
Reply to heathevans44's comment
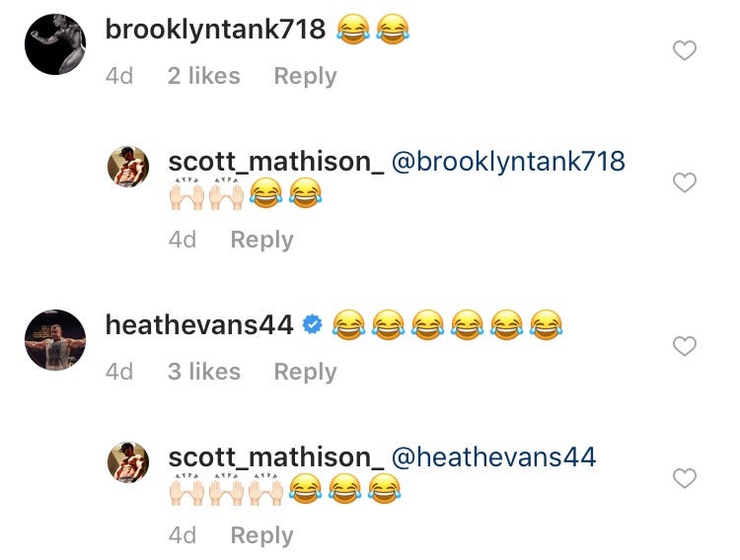305,372
